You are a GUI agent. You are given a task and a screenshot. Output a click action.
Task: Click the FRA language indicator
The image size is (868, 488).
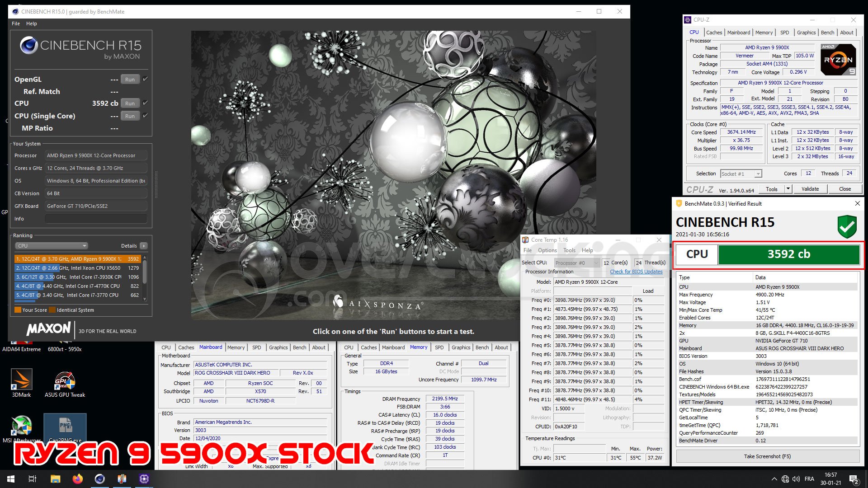(809, 479)
